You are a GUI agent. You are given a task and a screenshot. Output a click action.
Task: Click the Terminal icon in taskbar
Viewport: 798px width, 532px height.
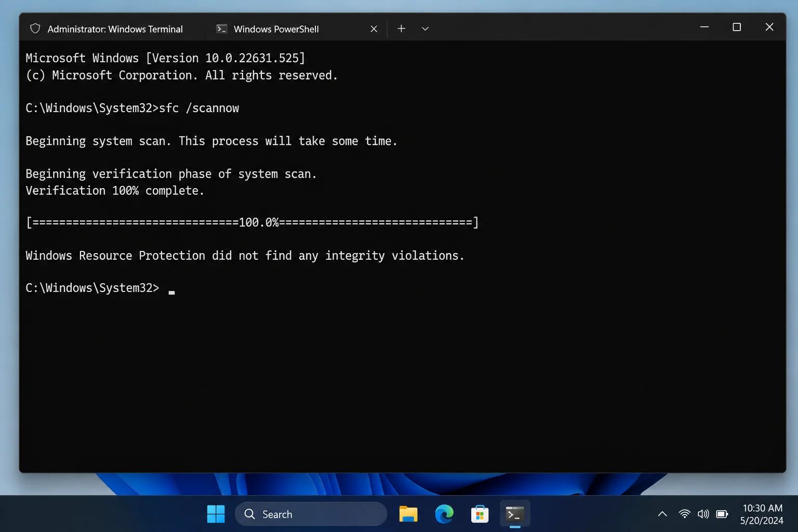[x=515, y=514]
